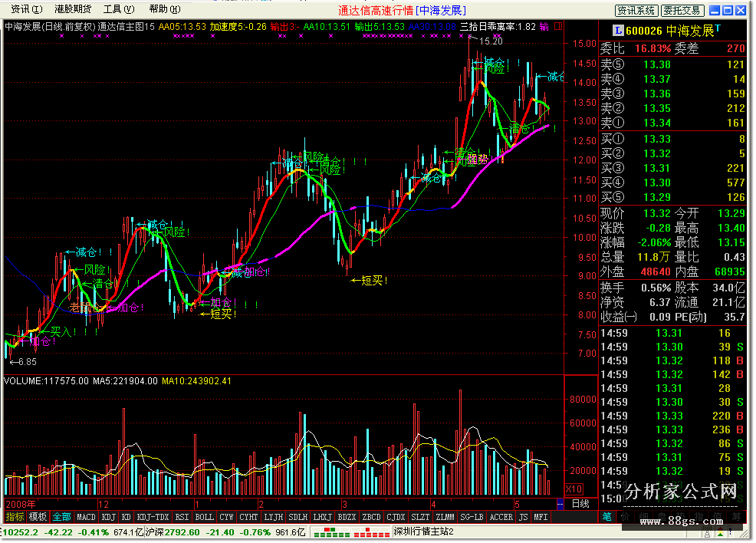The height and width of the screenshot is (543, 756).
Task: Click the 卖⑤ 13.38 order row
Action: 672,64
